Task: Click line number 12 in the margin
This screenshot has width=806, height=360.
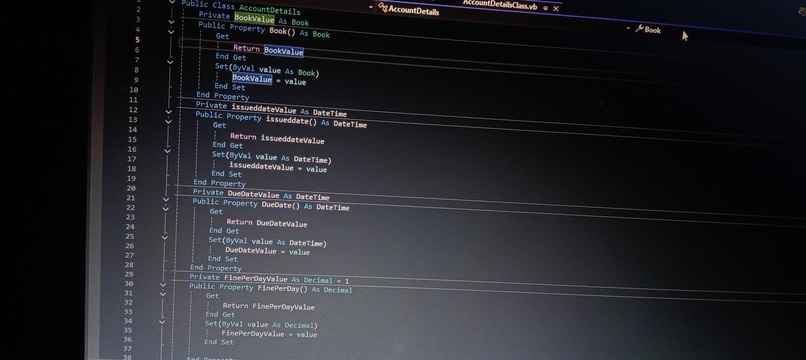Action: click(x=133, y=110)
